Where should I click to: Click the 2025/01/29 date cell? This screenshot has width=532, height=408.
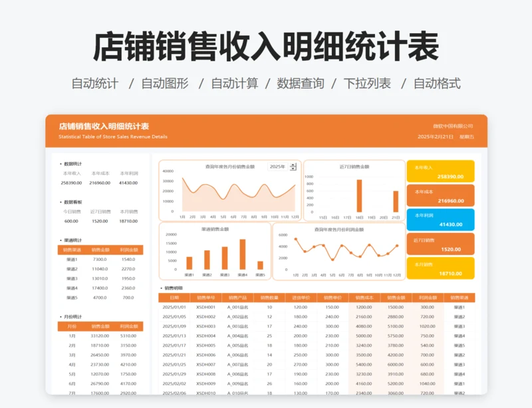174,373
